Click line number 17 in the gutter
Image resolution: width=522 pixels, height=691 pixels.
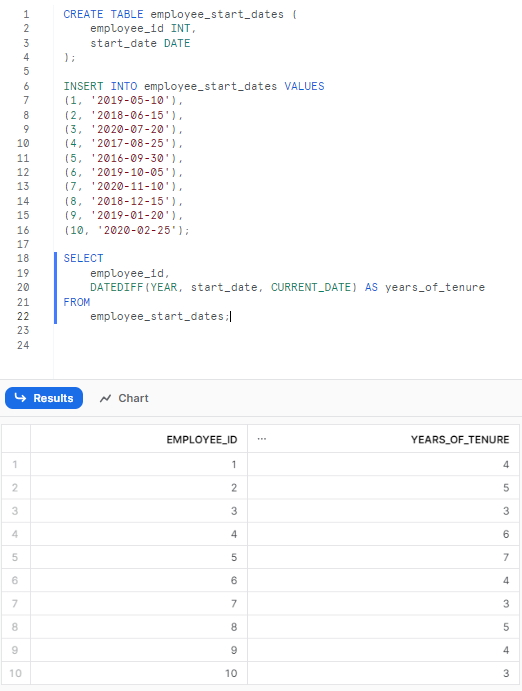point(23,244)
